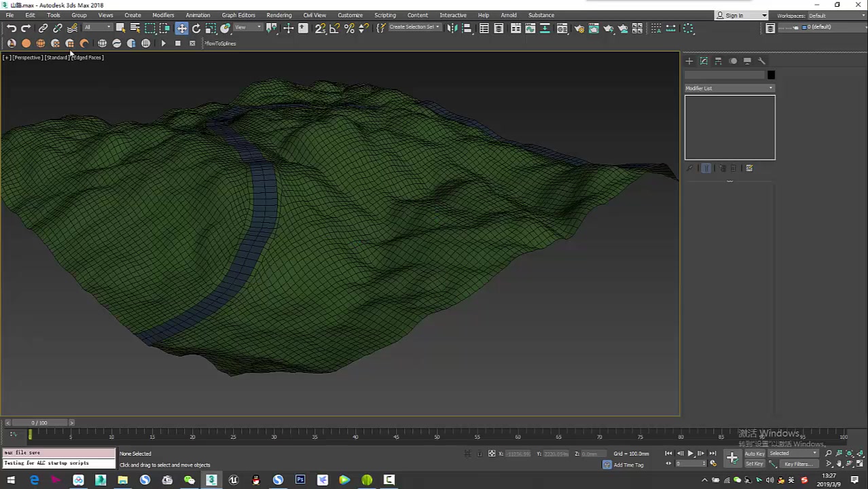
Task: Select the Select and Rotate tool
Action: [x=196, y=28]
